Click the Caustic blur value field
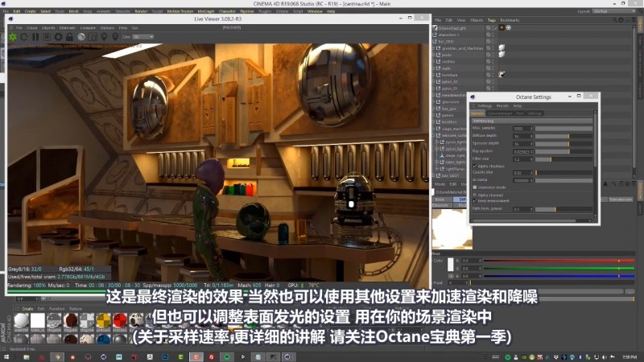The width and height of the screenshot is (644, 362). [x=522, y=173]
